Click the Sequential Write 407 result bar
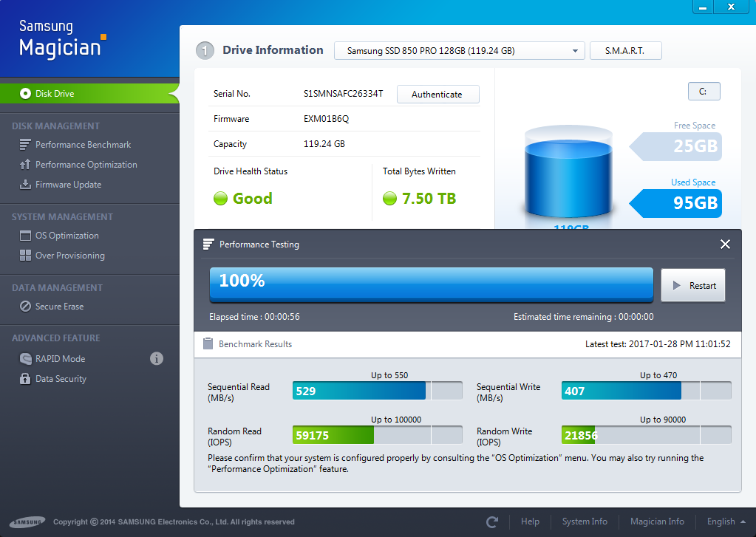The width and height of the screenshot is (756, 537). [647, 391]
